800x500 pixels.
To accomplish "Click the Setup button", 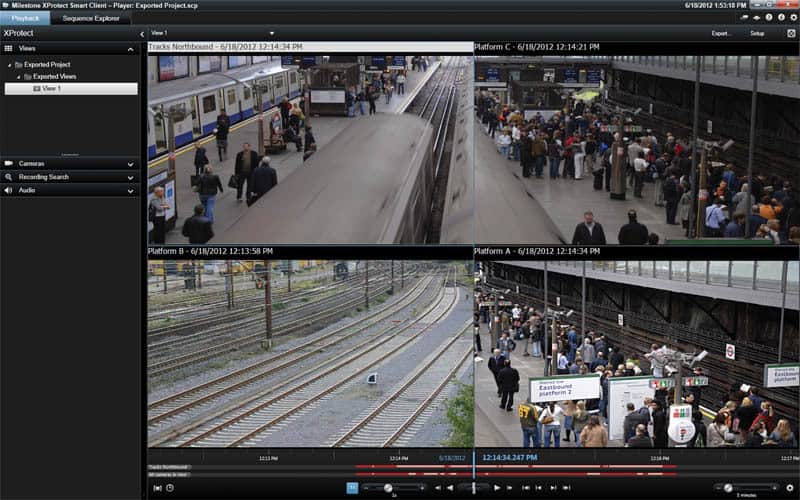I will tap(757, 33).
